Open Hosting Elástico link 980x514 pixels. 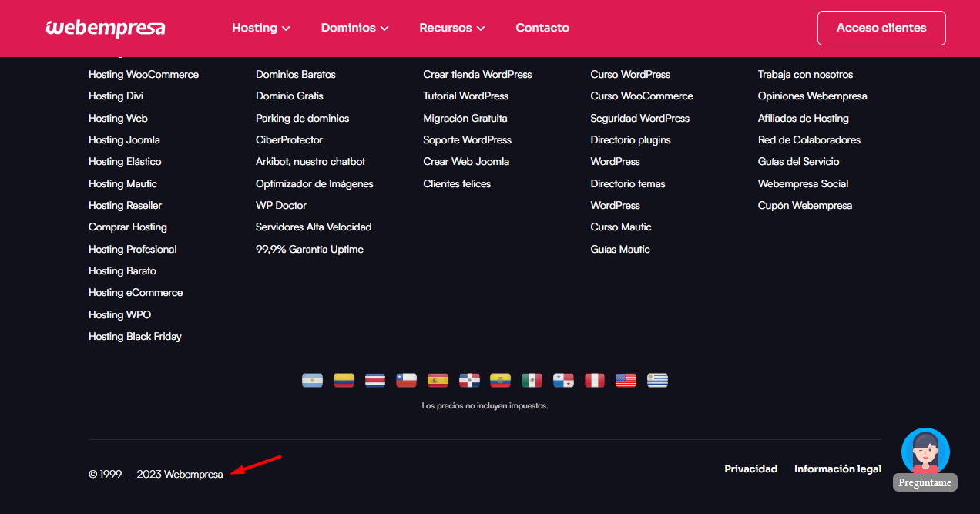(x=125, y=162)
